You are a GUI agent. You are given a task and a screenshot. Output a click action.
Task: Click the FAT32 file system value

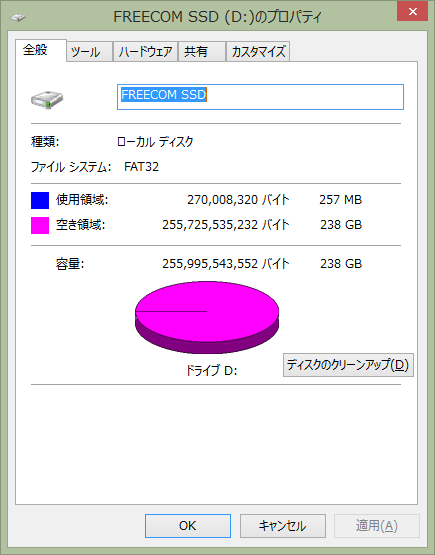tap(142, 166)
